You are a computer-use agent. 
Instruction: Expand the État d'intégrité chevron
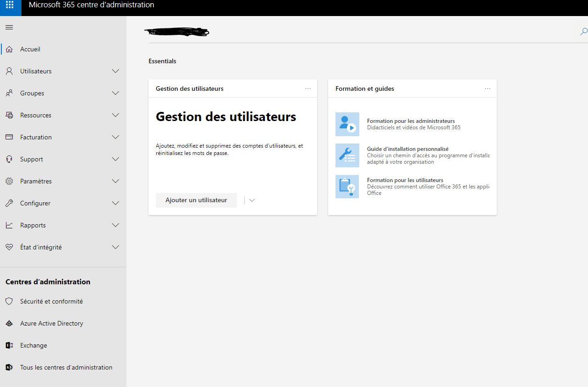click(x=115, y=247)
